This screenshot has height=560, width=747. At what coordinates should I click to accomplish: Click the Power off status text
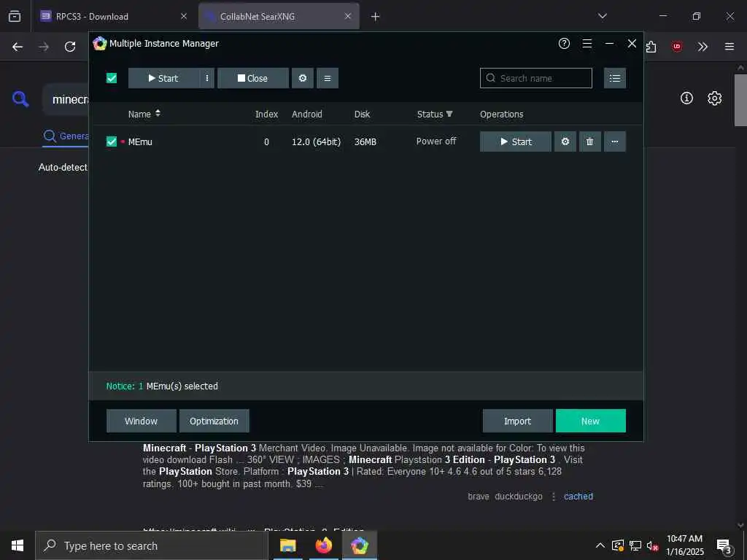(436, 141)
